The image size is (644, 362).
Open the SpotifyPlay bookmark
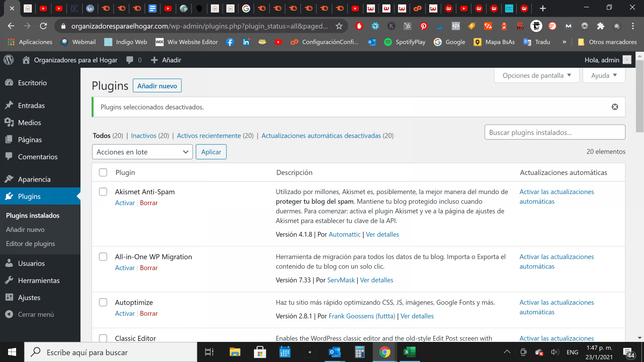click(x=405, y=42)
